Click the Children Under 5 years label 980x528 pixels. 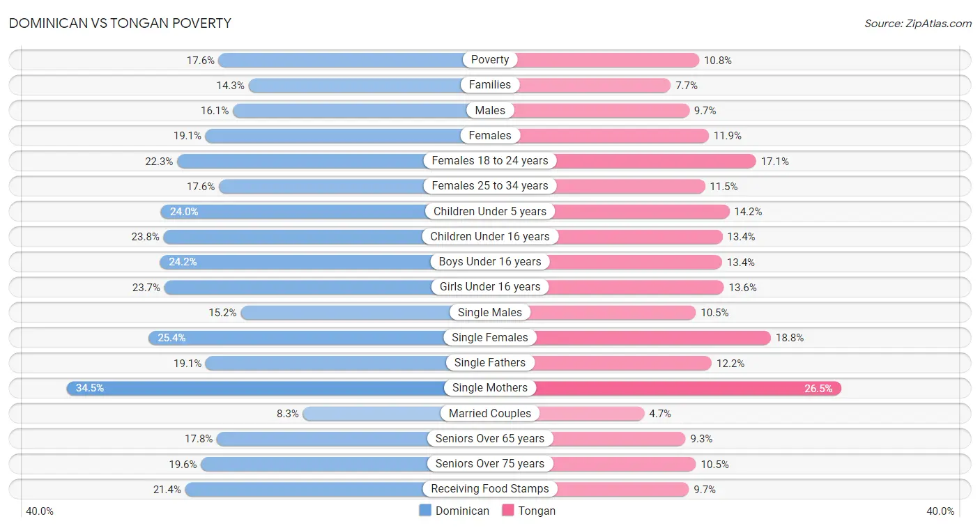pos(490,211)
